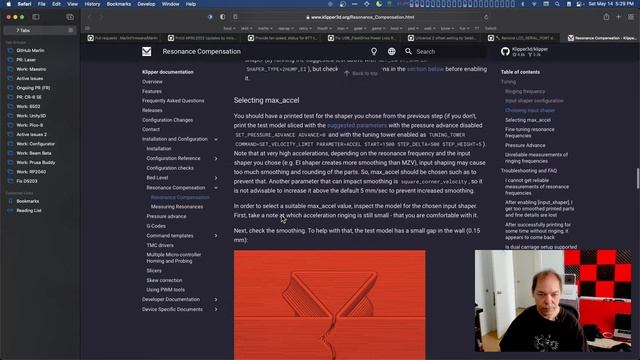
Task: Open the Develop menu
Action: 146,4
